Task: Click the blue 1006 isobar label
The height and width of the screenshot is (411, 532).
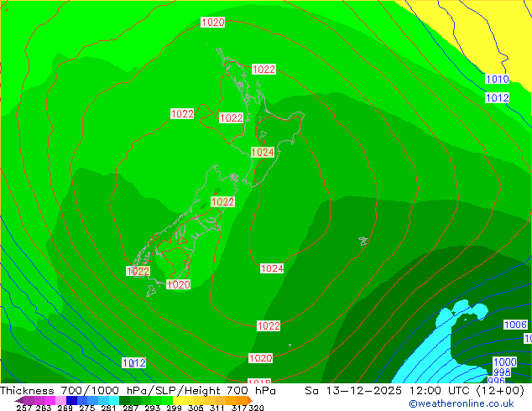Action: tap(515, 325)
